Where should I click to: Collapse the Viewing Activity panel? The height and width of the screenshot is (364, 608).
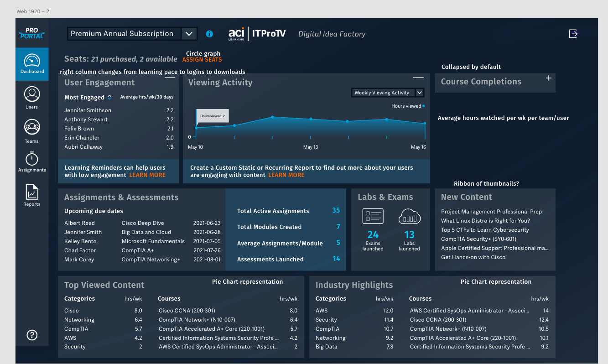coord(418,78)
